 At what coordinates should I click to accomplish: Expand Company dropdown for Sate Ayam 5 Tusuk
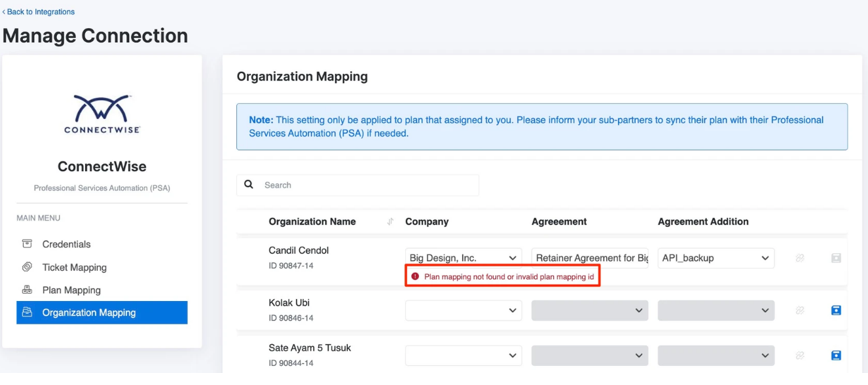click(463, 355)
